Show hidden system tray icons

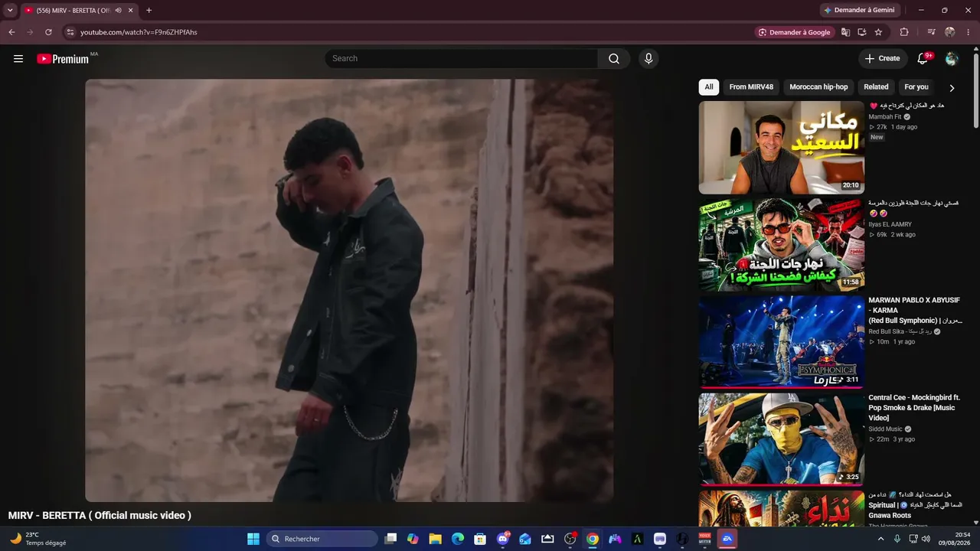(x=880, y=539)
